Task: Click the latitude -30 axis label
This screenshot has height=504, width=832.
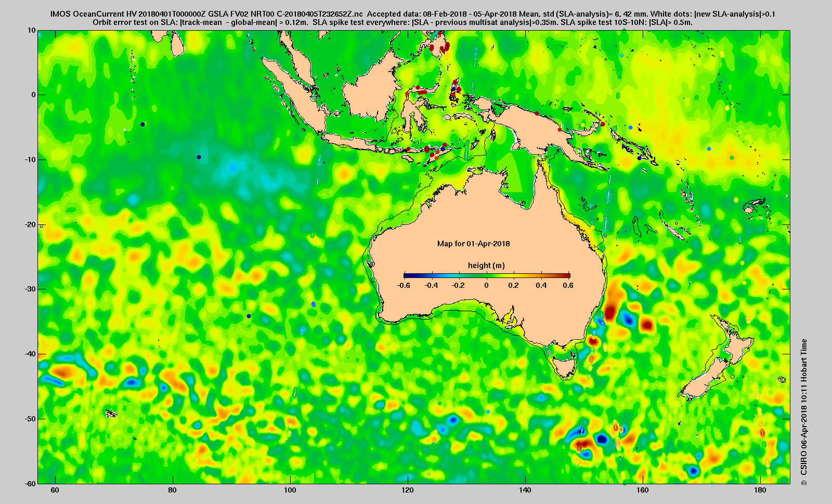Action: click(30, 289)
